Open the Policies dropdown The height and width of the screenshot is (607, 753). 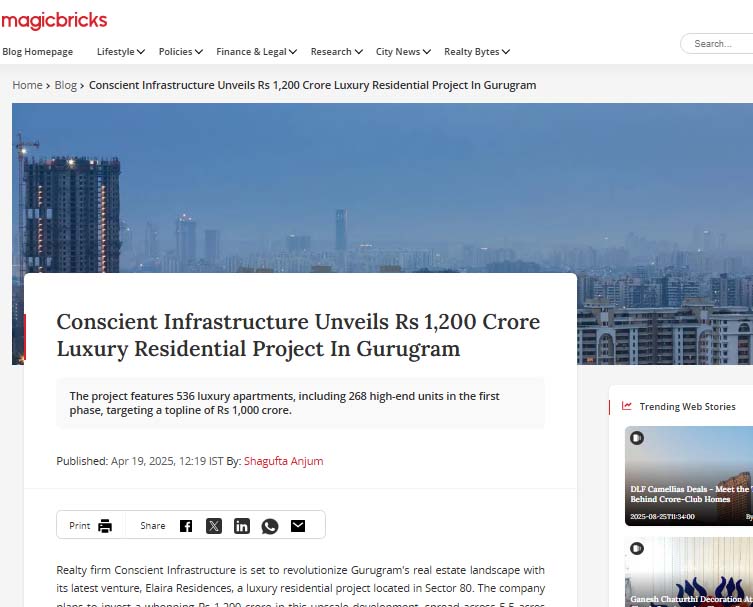(x=180, y=52)
